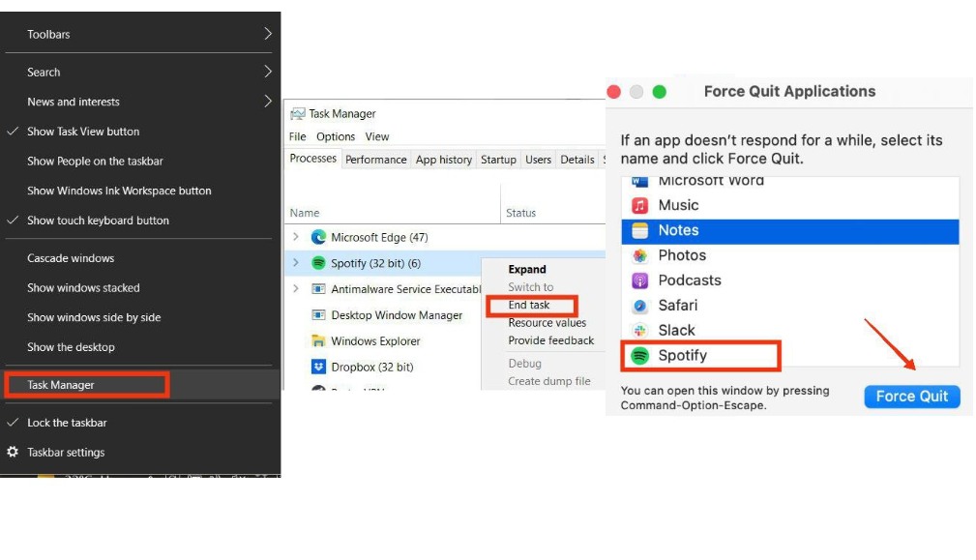Click the Music app icon in Force Quit
Viewport: 976px width, 560px height.
click(x=640, y=205)
